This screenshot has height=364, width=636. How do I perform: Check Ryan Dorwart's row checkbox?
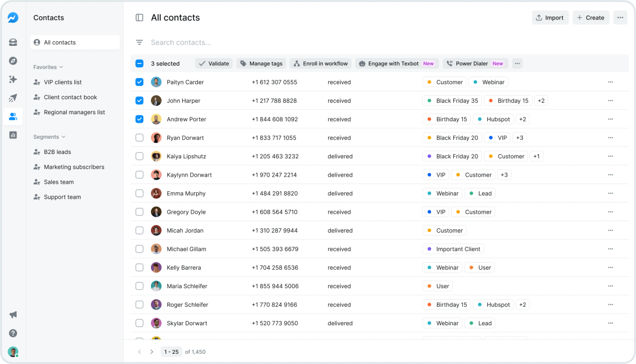[140, 137]
